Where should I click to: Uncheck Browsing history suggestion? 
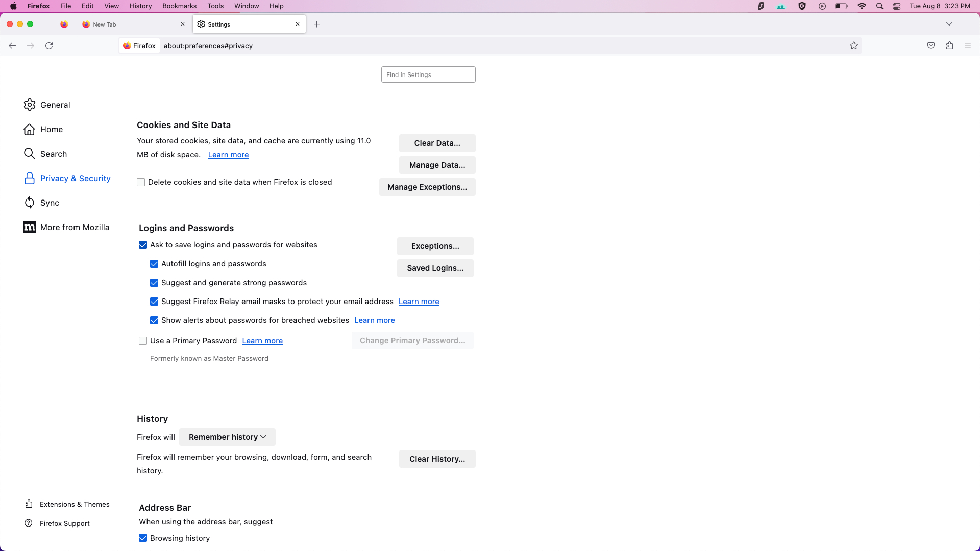(x=143, y=538)
